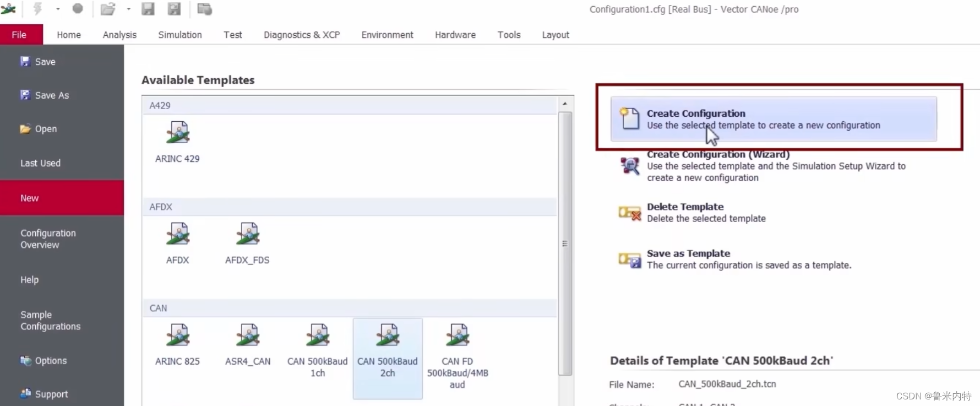Click the file name CAN_500kBaud_2ch.tcn
The image size is (980, 406).
727,384
